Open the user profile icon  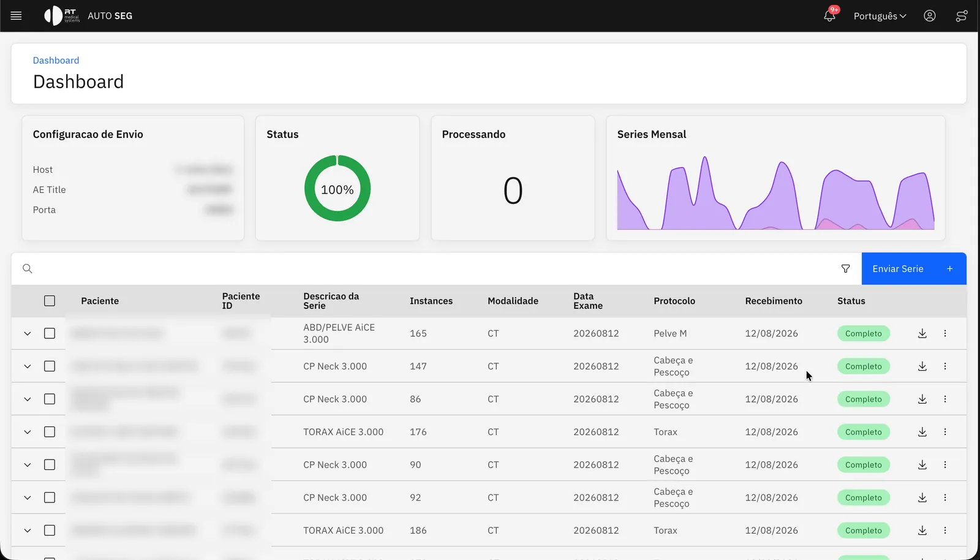click(930, 16)
